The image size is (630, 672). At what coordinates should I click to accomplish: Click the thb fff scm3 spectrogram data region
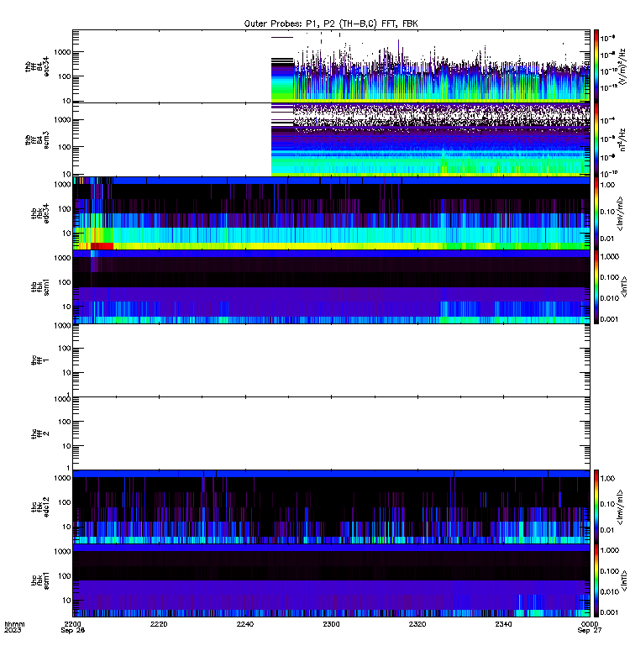pyautogui.click(x=430, y=139)
